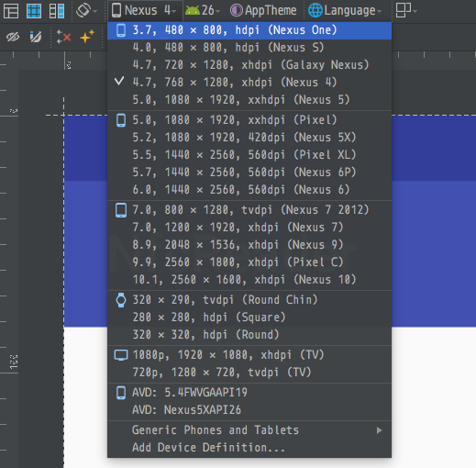Select the Pixel device entry

pyautogui.click(x=249, y=120)
